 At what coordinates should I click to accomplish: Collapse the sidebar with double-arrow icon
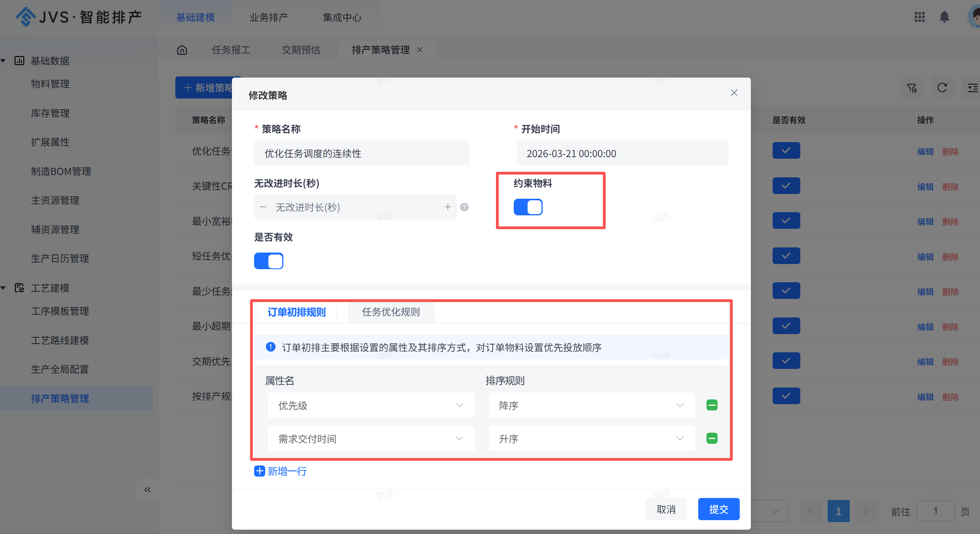(x=147, y=490)
